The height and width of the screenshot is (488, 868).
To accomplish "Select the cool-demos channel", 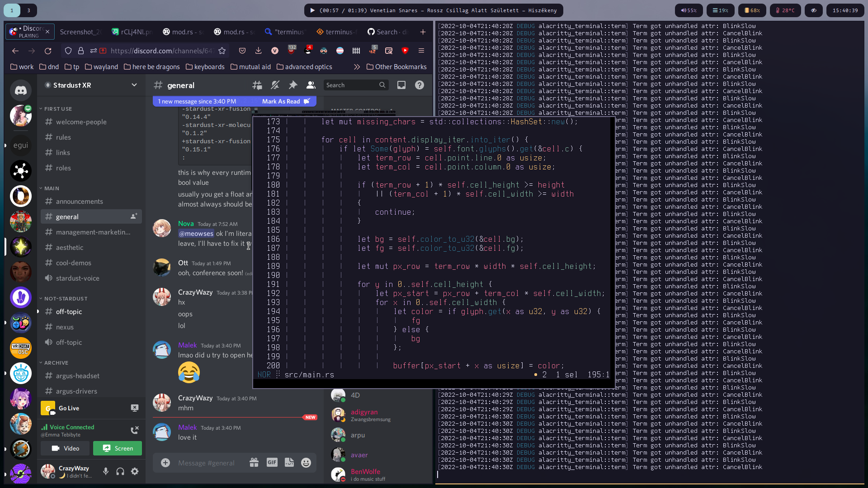I will pyautogui.click(x=73, y=263).
